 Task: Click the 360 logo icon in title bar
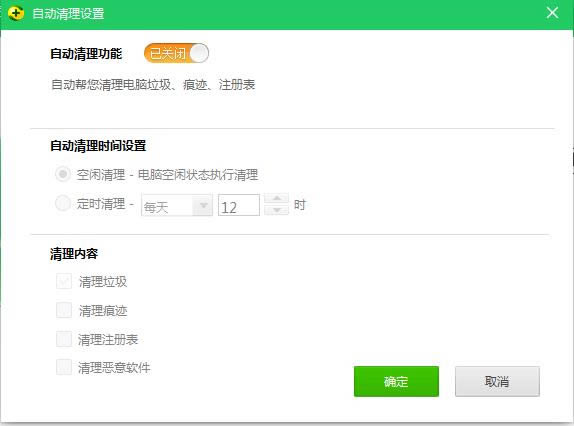[x=15, y=14]
